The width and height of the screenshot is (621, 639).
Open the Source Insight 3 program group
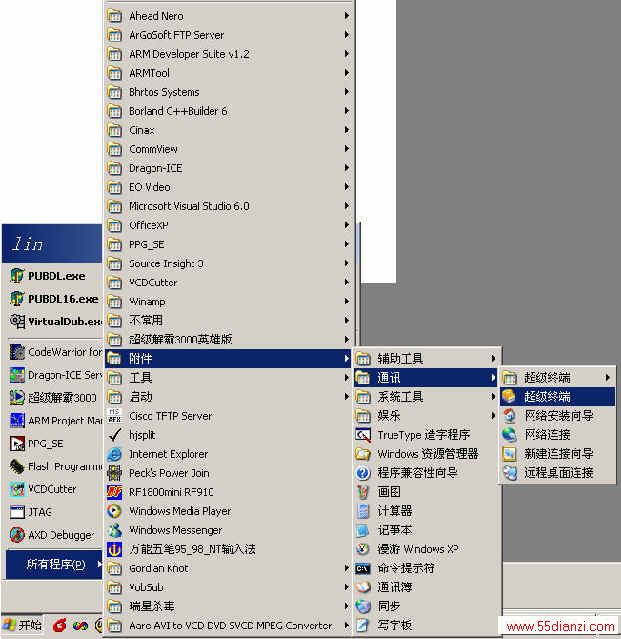(x=228, y=263)
